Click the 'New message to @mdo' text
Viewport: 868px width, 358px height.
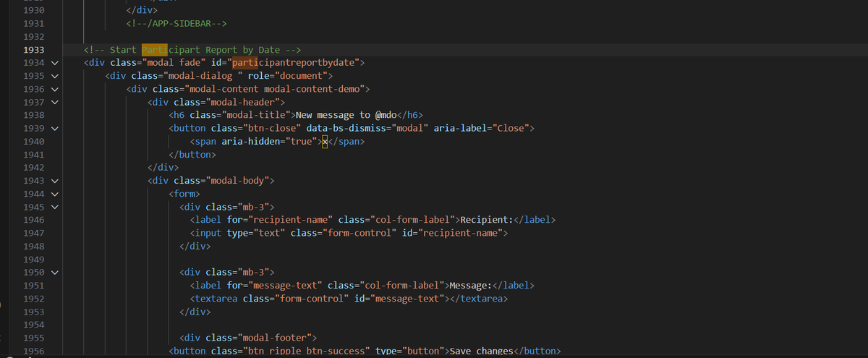tap(348, 115)
